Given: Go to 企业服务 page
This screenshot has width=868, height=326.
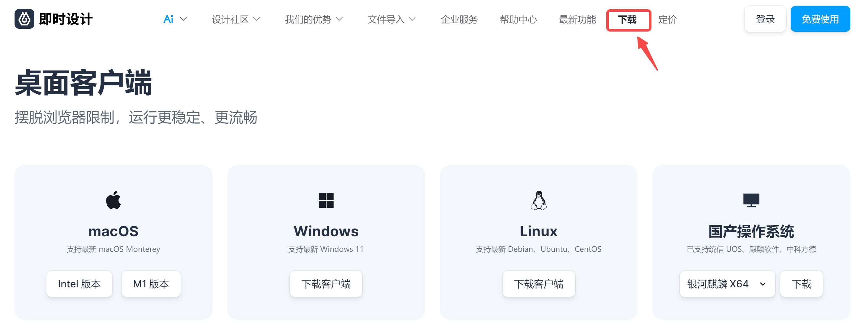Looking at the screenshot, I should [x=459, y=19].
